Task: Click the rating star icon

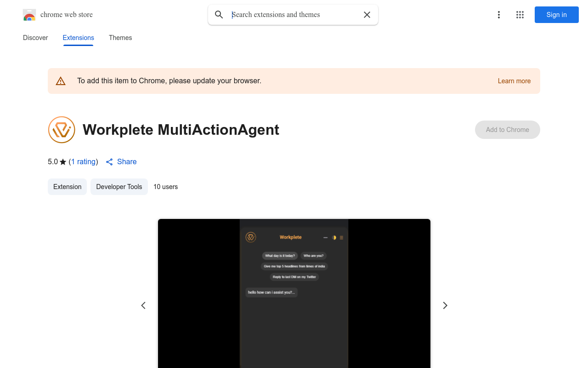Action: [x=63, y=162]
